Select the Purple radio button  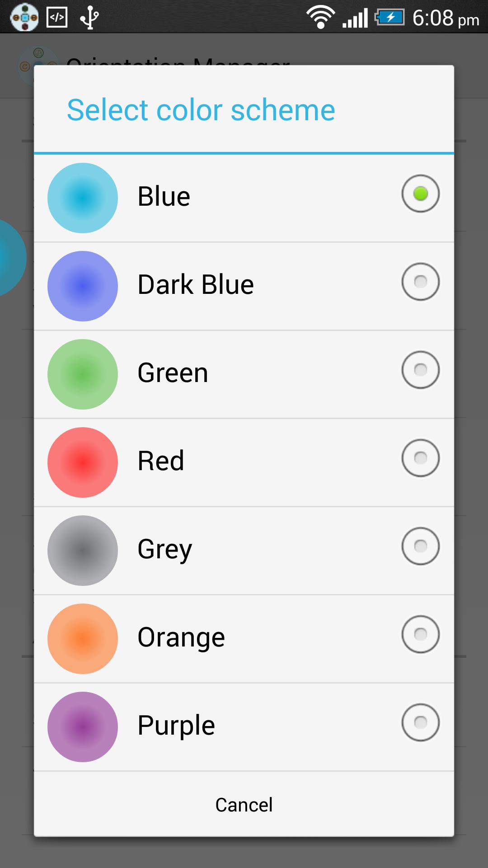(420, 722)
